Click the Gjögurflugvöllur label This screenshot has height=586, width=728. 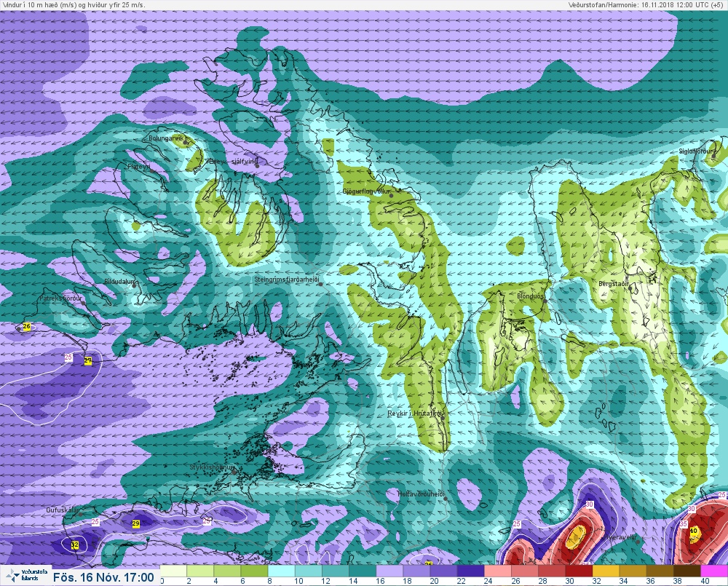tap(366, 191)
